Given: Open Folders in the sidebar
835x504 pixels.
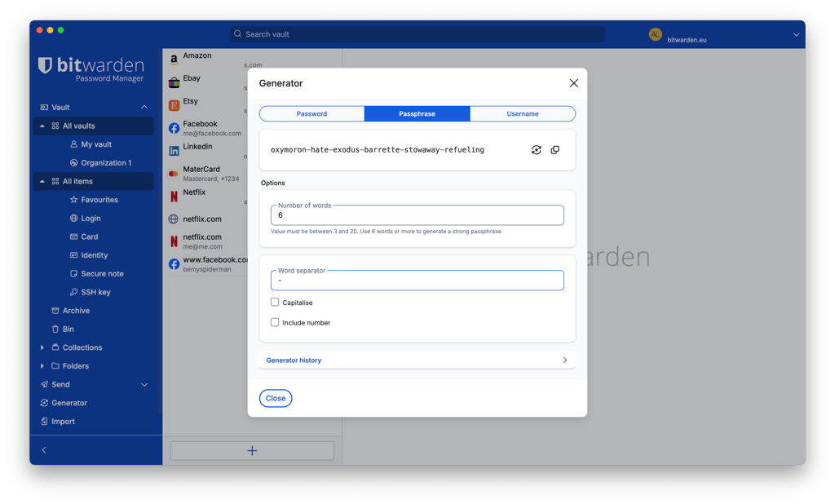Looking at the screenshot, I should (76, 366).
